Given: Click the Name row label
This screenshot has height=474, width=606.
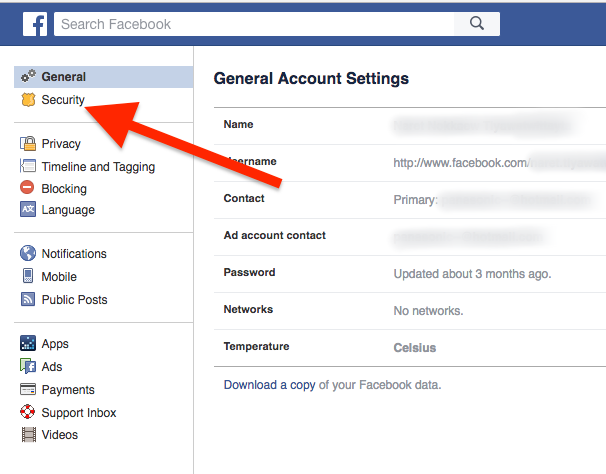Looking at the screenshot, I should 238,124.
